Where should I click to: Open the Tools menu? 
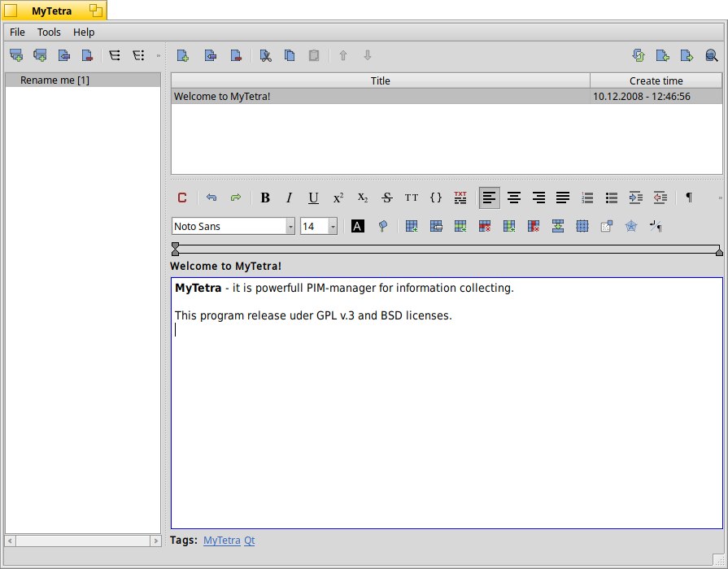pyautogui.click(x=49, y=33)
